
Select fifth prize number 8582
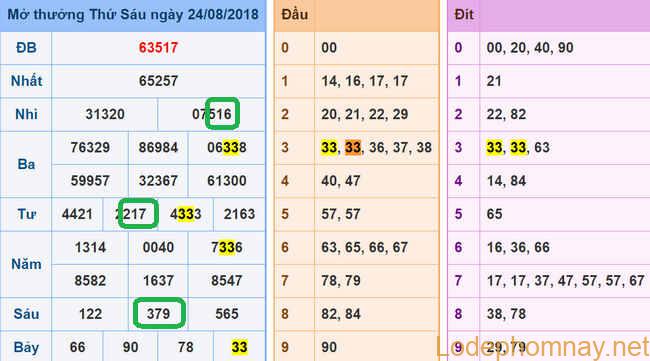point(90,281)
